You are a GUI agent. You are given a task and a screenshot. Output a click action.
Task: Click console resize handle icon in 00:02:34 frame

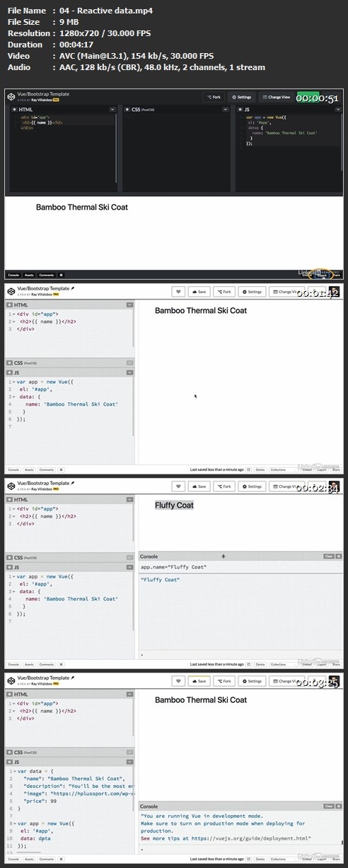[224, 556]
